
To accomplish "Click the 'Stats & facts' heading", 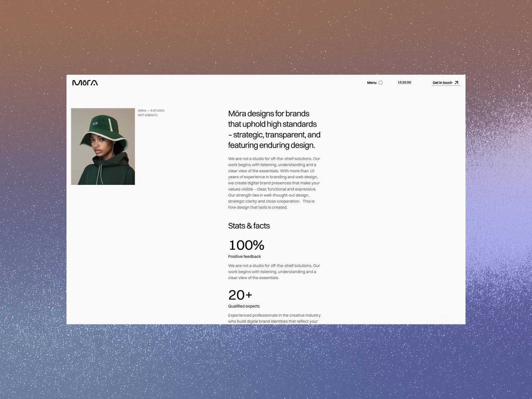I will (249, 226).
